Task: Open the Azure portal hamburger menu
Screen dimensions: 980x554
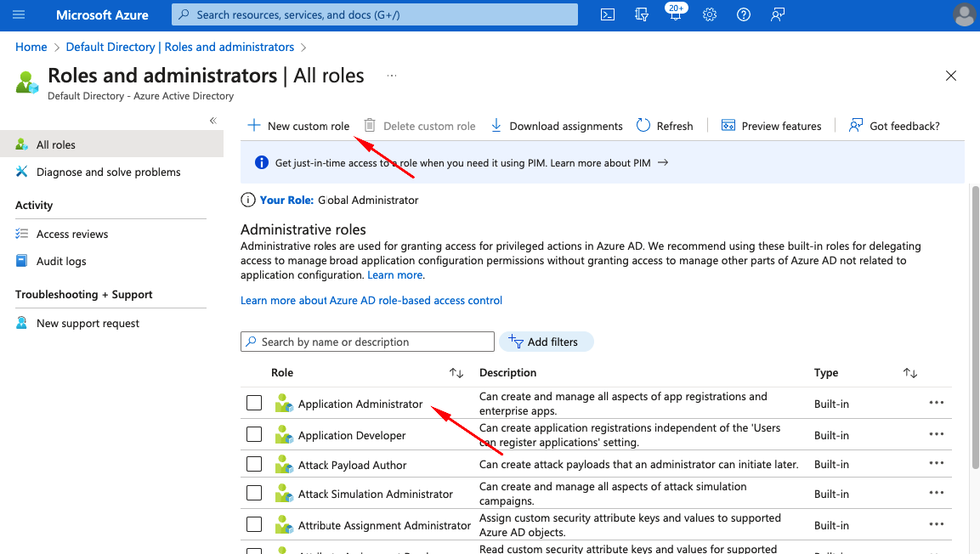Action: click(19, 14)
